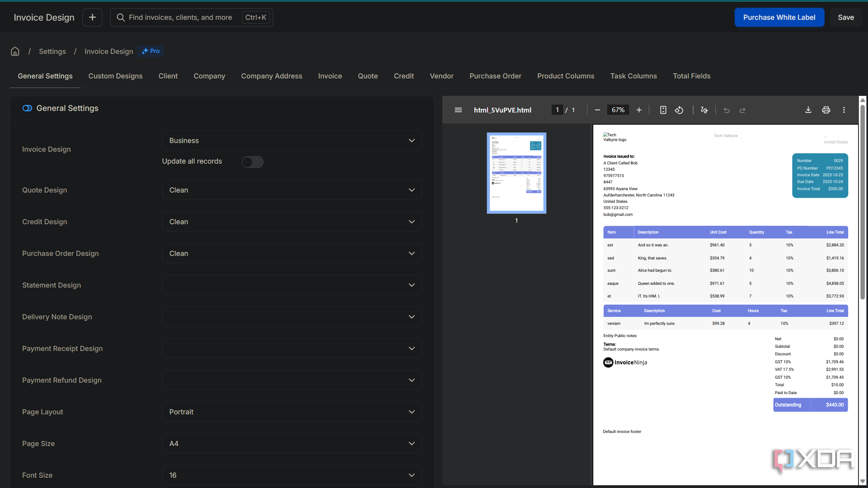868x488 pixels.
Task: Zoom in the PDF preview
Action: pyautogui.click(x=639, y=110)
